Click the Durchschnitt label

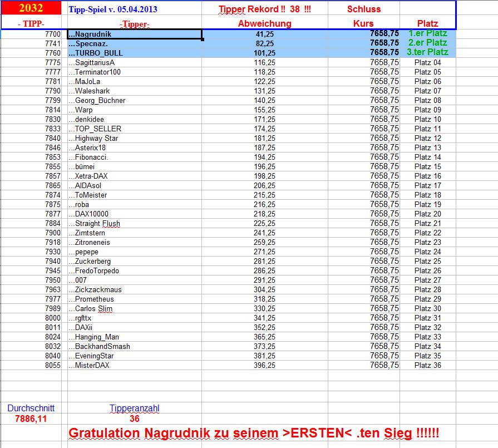click(31, 408)
